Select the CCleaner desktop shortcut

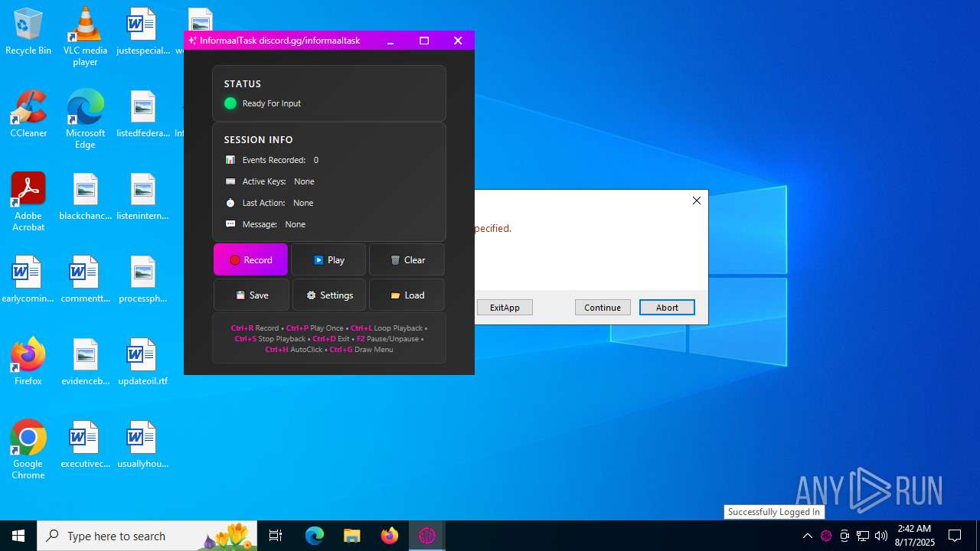coord(28,114)
